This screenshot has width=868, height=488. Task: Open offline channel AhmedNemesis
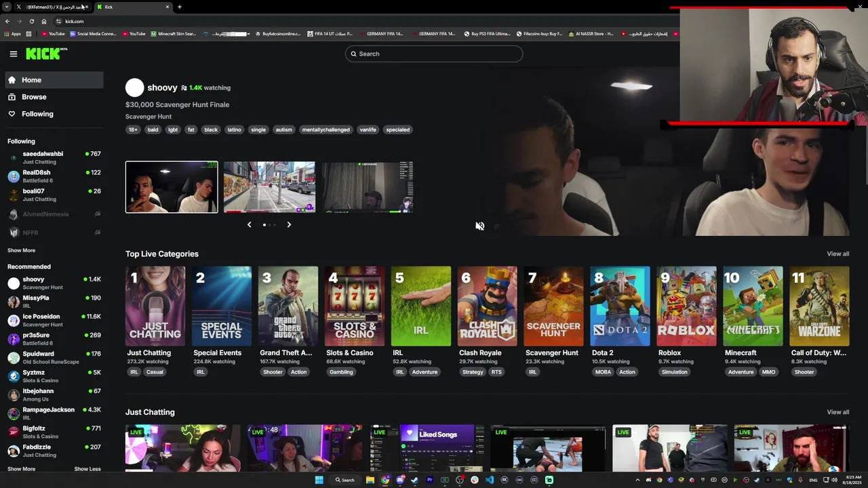coord(54,214)
